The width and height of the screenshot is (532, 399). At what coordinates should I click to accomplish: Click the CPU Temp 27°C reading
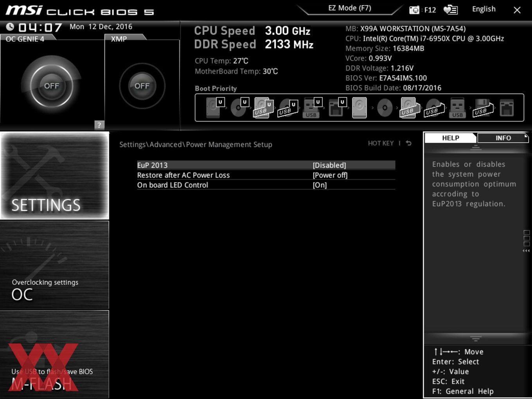point(221,61)
